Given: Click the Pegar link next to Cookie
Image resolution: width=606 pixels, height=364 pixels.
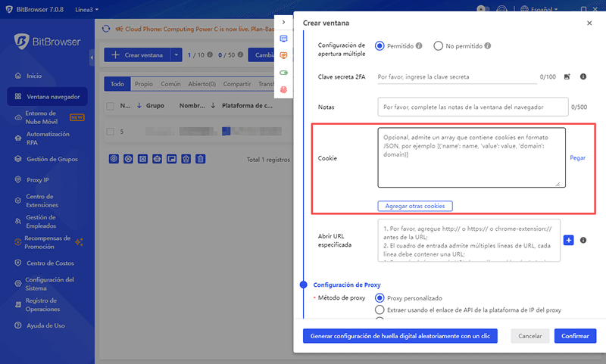Looking at the screenshot, I should pos(577,158).
